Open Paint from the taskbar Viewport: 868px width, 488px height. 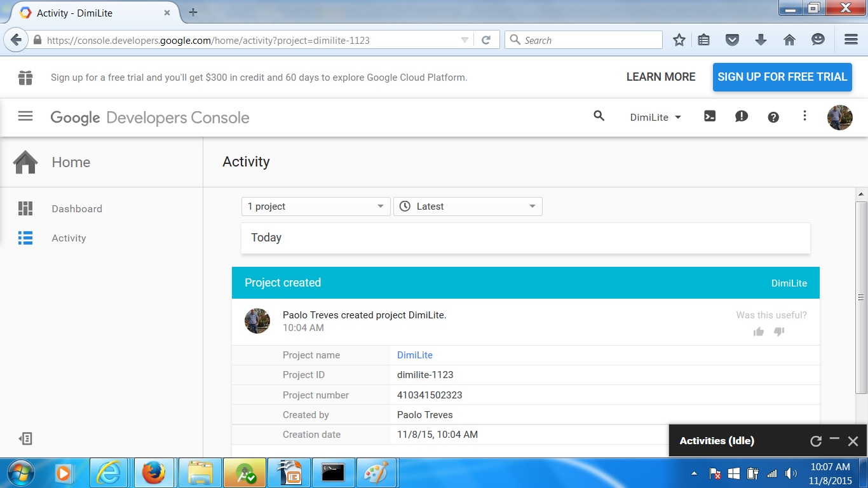click(377, 473)
